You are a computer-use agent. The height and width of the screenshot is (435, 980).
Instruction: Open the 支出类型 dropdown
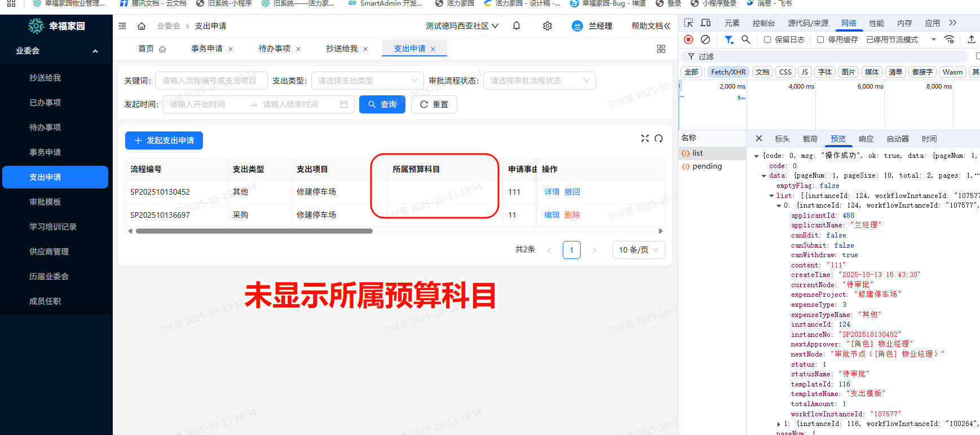tap(367, 81)
